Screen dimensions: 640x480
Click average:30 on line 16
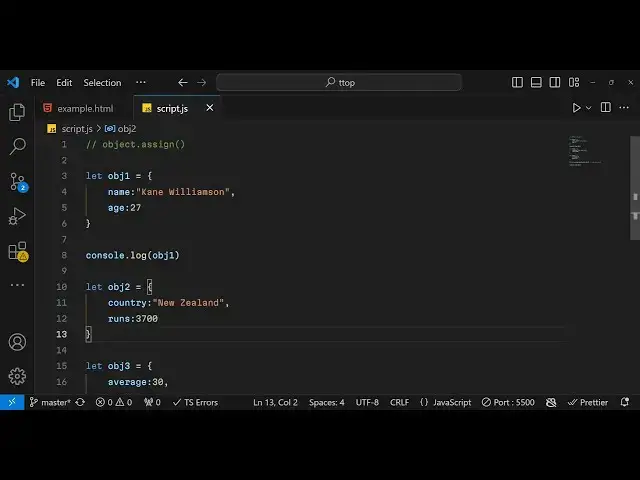tap(136, 382)
